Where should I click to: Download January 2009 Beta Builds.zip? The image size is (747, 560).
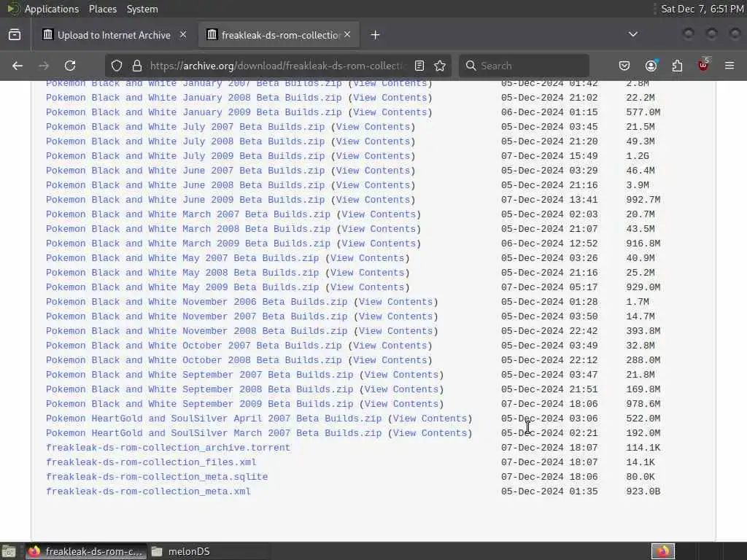coord(193,112)
